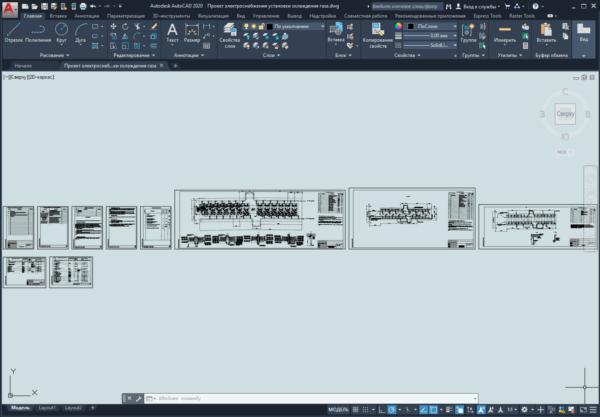Open the Текст text tool
The image size is (600, 417).
(172, 33)
